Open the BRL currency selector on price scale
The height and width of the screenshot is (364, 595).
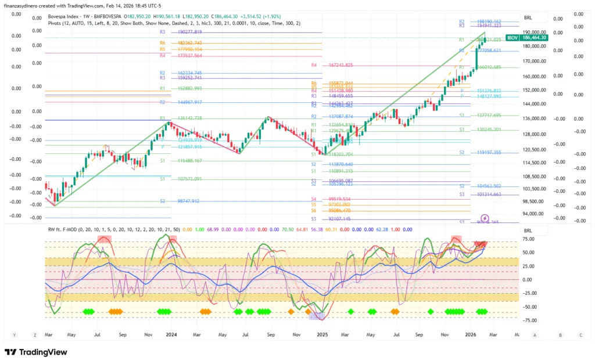[x=528, y=18]
